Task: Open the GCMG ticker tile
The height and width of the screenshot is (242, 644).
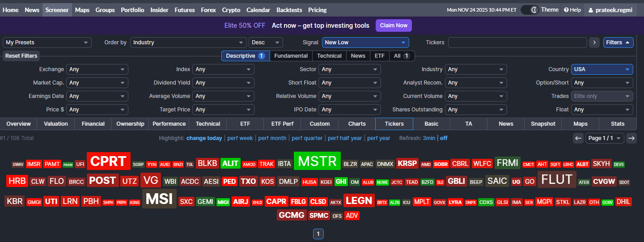Action: click(x=292, y=215)
